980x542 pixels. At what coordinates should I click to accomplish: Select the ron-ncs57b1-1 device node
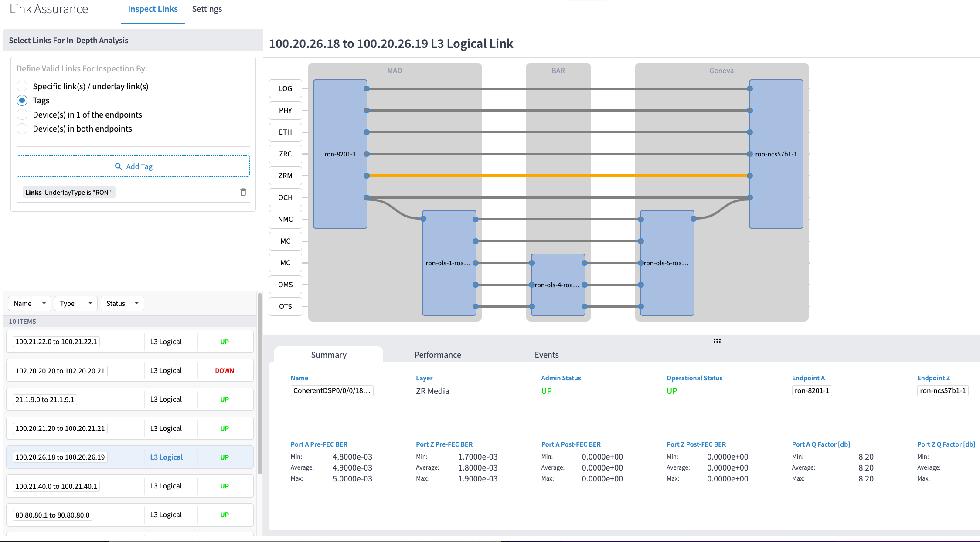click(x=776, y=154)
